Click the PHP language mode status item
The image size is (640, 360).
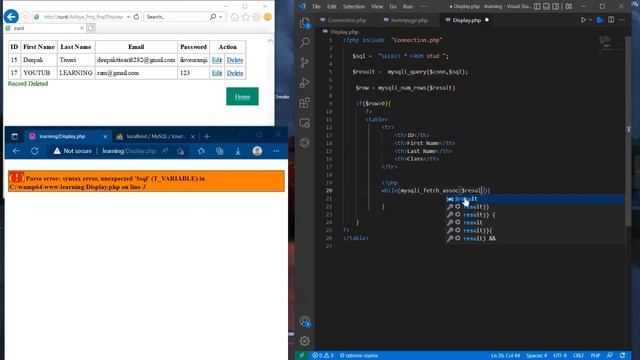[595, 356]
